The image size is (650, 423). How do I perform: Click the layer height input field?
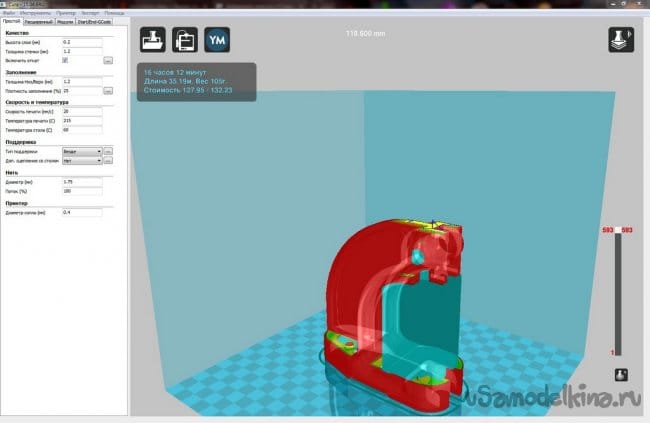click(82, 42)
